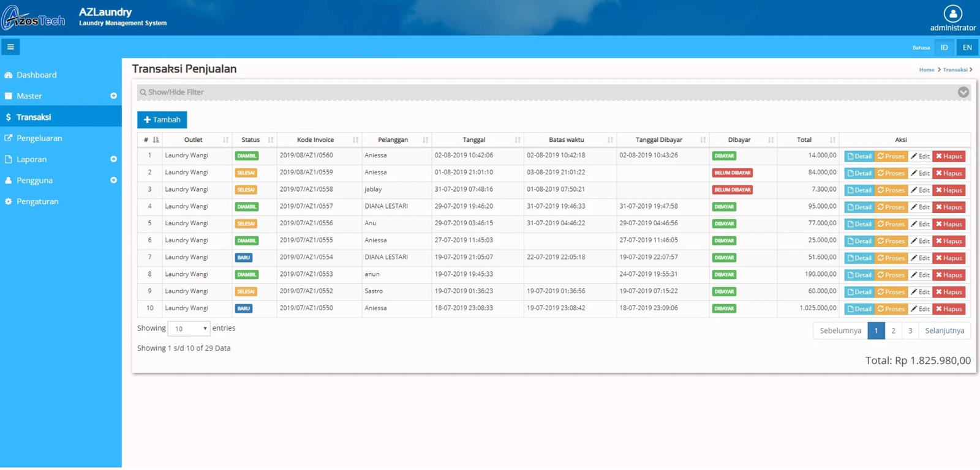Switch language to EN
Viewport: 980px width, 470px height.
coord(967,47)
